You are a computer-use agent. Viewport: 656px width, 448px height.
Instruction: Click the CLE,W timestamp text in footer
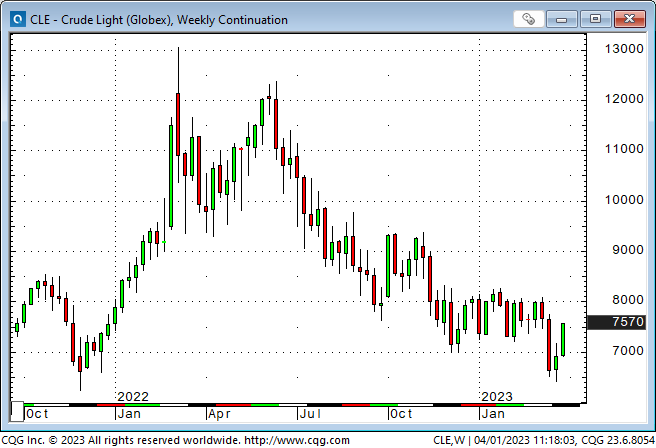point(543,440)
